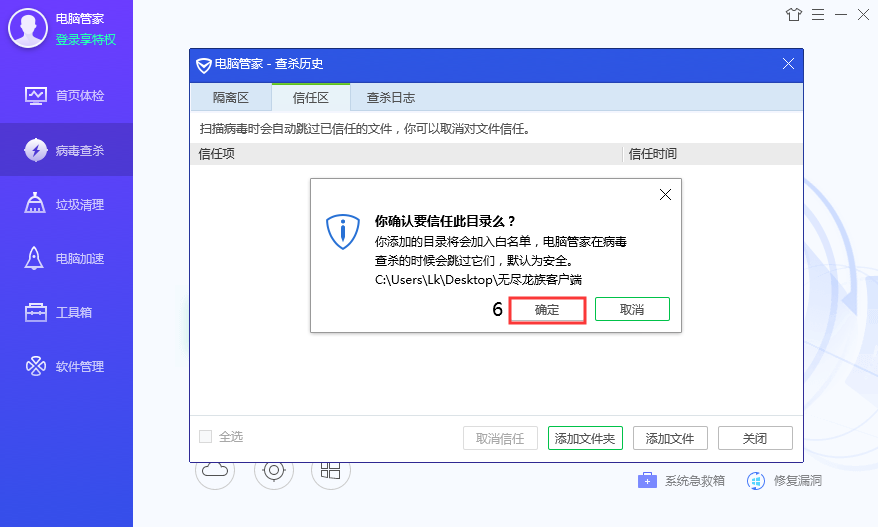Click the 工具箱 toolbox icon
This screenshot has height=527, width=878.
pos(36,312)
